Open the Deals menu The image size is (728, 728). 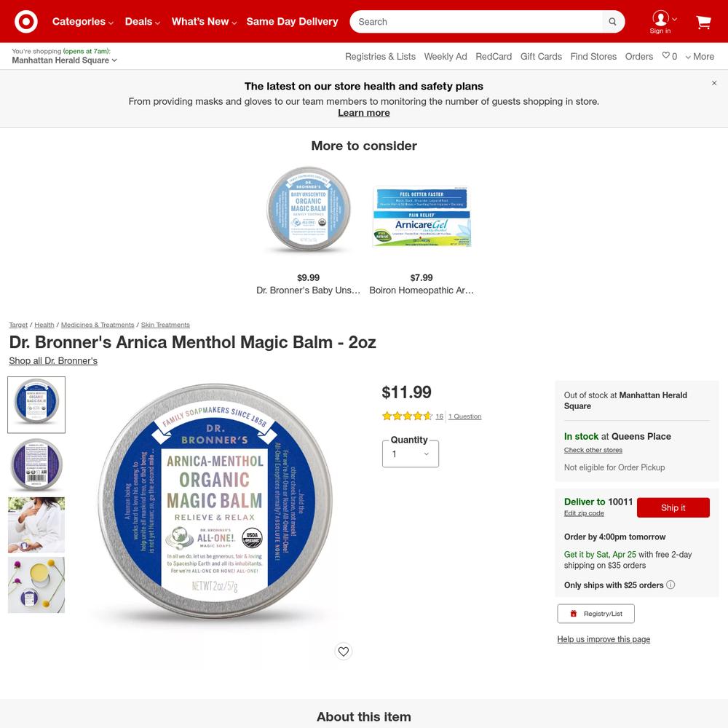(x=142, y=21)
